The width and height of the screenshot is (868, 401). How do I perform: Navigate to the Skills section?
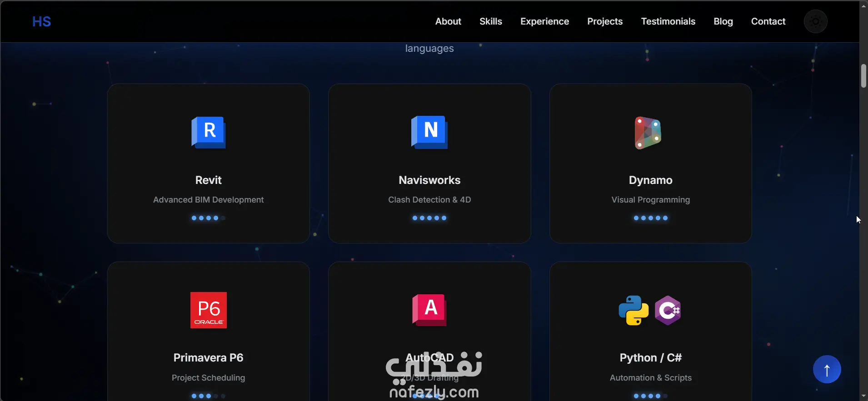click(x=491, y=21)
